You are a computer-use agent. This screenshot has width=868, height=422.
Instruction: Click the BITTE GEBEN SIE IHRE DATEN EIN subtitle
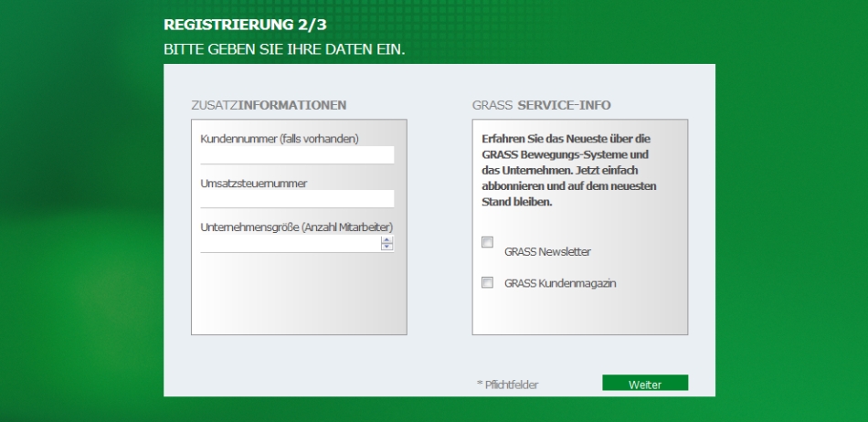pos(283,48)
